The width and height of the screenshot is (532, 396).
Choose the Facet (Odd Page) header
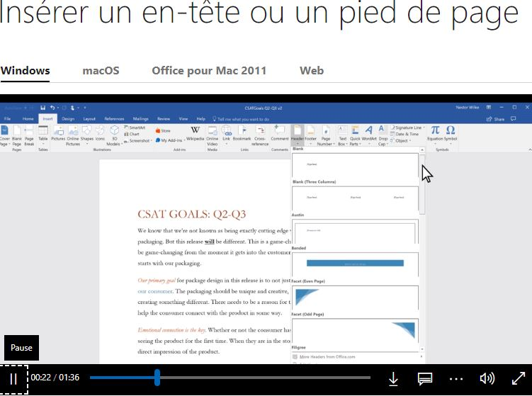(x=355, y=330)
